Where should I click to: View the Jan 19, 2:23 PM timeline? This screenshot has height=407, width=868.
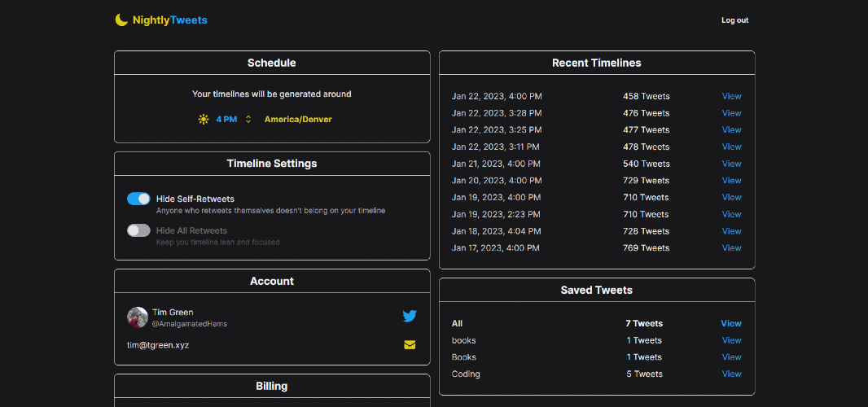(x=731, y=214)
